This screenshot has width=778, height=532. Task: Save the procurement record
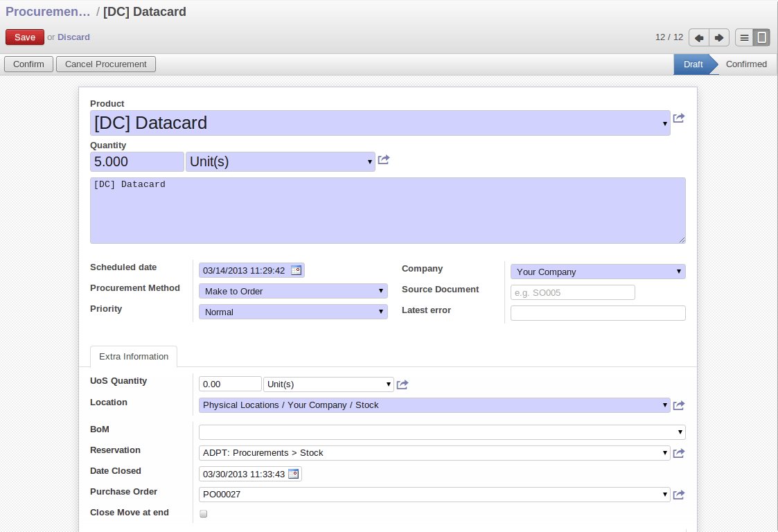24,37
